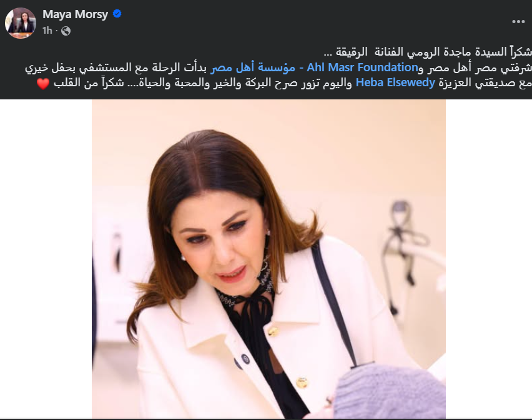Viewport: 532px width, 420px height.
Task: Click the 1h post timestamp
Action: (x=47, y=31)
